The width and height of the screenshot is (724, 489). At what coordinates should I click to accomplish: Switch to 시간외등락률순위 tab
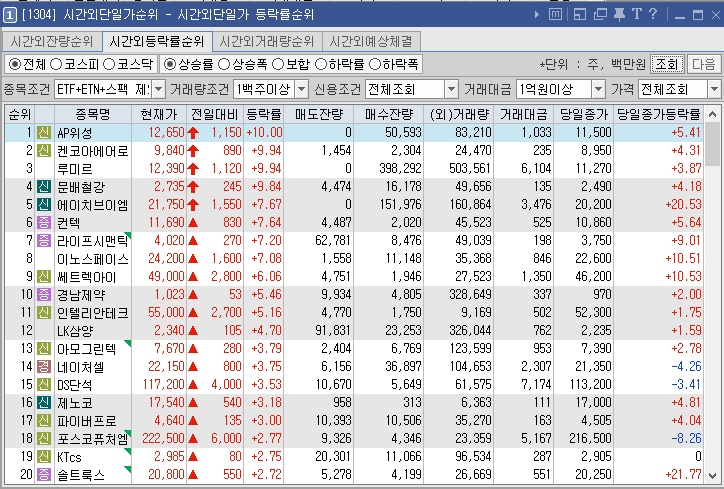click(157, 42)
